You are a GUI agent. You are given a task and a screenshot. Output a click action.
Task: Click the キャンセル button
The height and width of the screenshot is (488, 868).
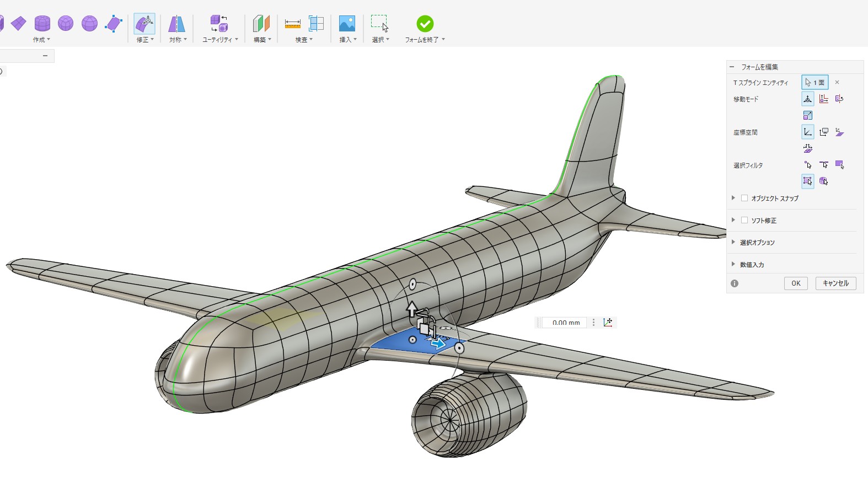click(835, 283)
